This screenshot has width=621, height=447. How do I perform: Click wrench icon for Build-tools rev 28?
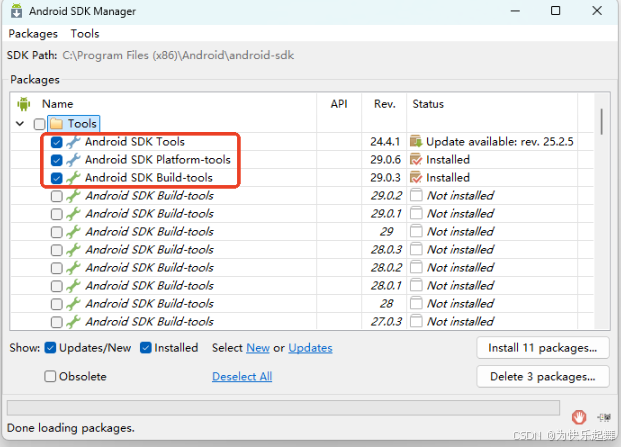[73, 304]
